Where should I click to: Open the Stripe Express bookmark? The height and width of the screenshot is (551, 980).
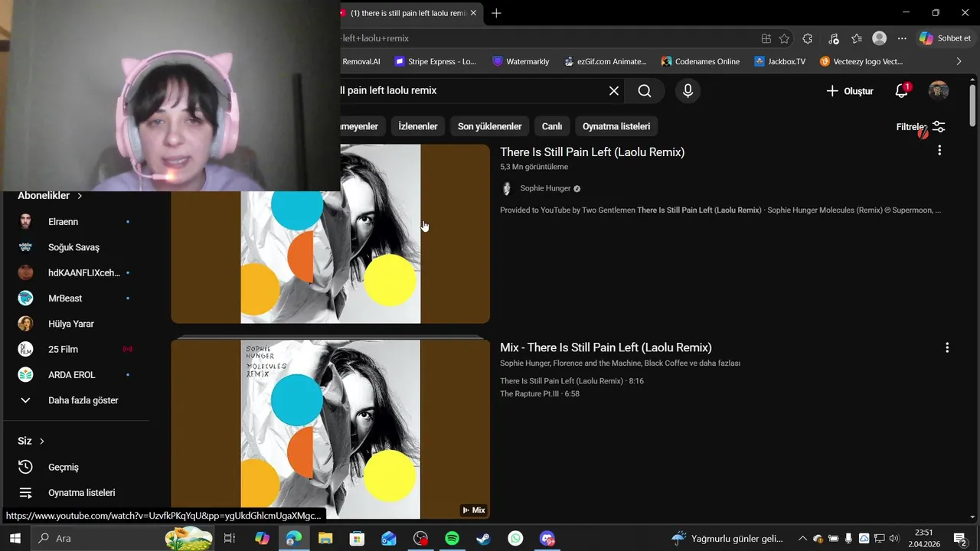click(x=435, y=61)
